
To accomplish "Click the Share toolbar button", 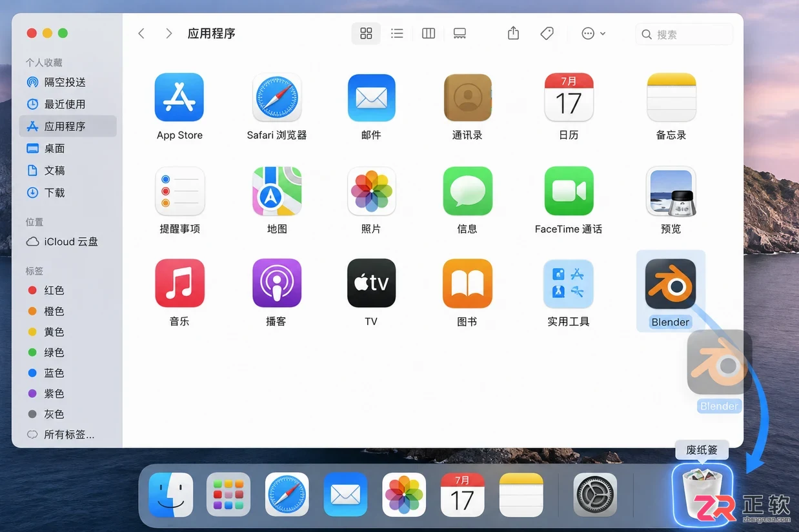I will 513,34.
